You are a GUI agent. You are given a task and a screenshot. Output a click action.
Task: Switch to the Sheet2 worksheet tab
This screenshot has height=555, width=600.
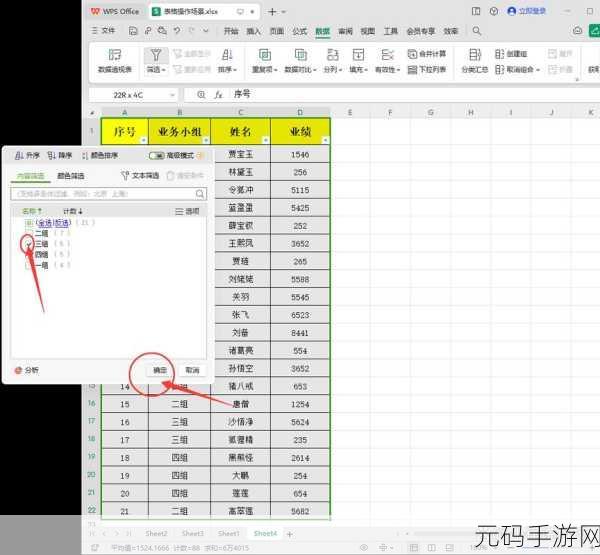coord(156,534)
